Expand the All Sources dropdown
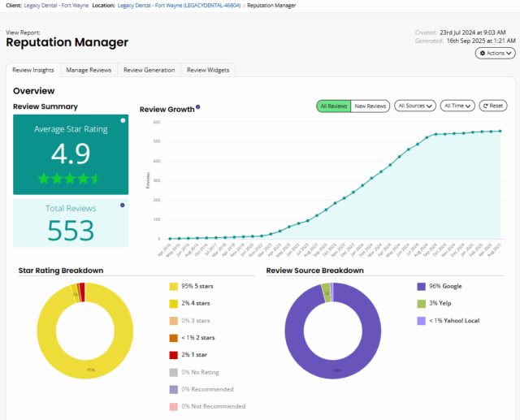520x420 pixels. [414, 106]
